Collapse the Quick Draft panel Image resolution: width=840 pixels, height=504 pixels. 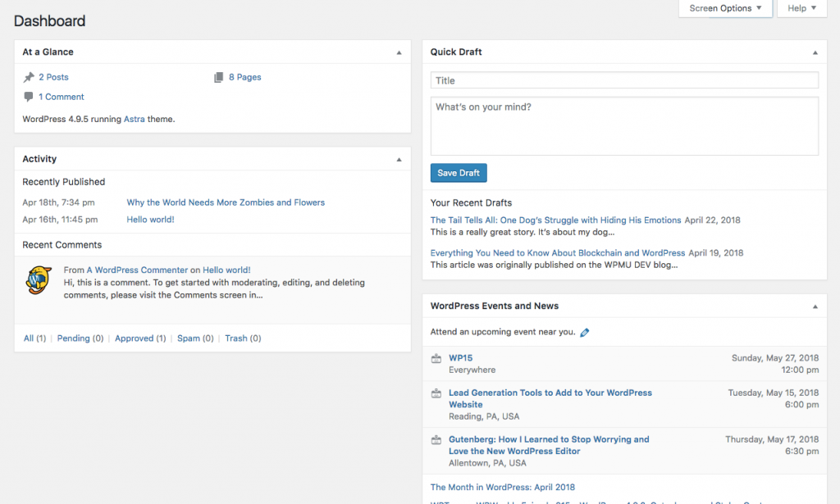point(815,52)
